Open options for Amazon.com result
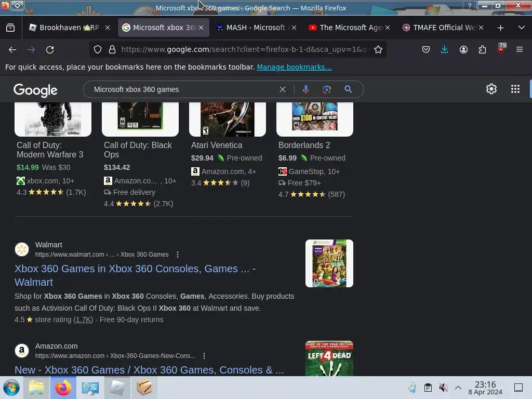This screenshot has height=399, width=532. [204, 356]
